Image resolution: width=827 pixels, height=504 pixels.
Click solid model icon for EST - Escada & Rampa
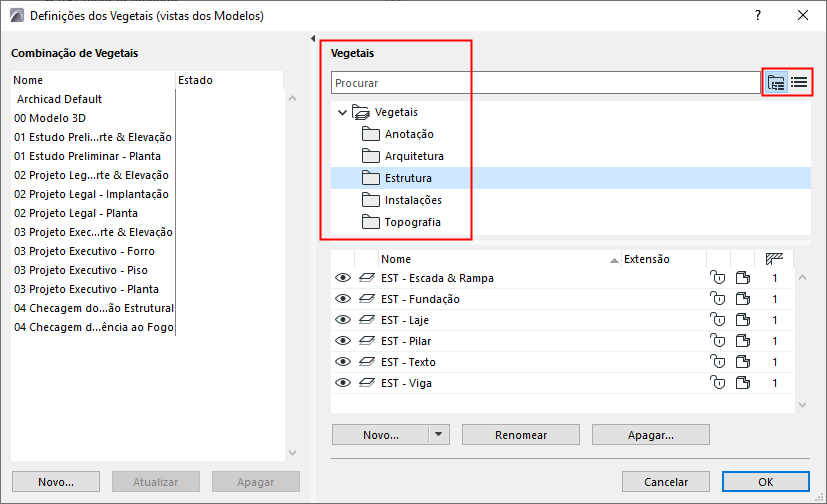point(742,278)
